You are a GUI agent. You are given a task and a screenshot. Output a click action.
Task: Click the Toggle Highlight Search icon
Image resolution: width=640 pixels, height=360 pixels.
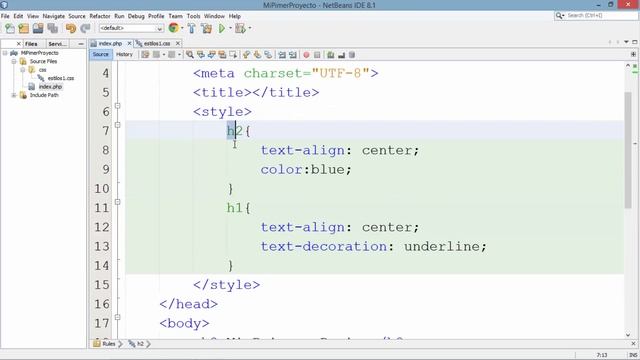[222, 55]
